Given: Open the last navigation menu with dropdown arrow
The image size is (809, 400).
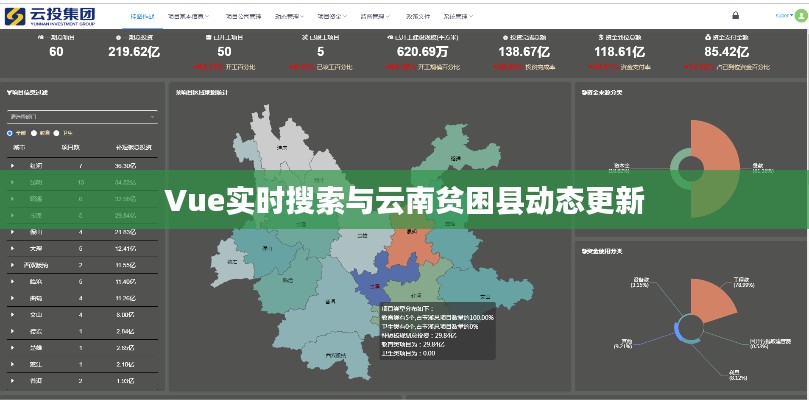Looking at the screenshot, I should 458,17.
